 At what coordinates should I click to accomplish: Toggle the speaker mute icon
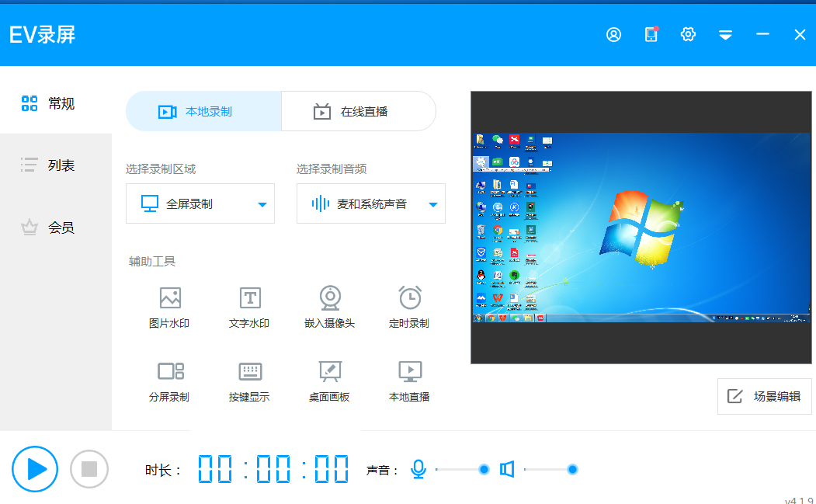click(x=507, y=469)
